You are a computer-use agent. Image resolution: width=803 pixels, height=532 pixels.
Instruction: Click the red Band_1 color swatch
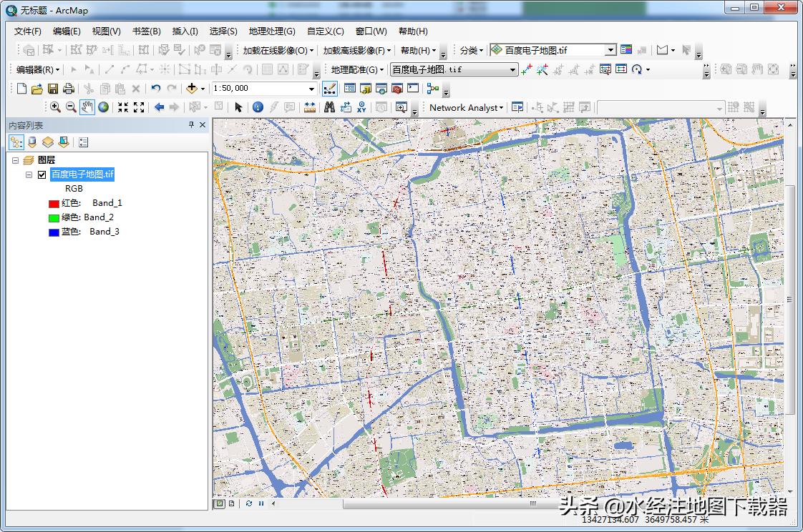[x=53, y=203]
